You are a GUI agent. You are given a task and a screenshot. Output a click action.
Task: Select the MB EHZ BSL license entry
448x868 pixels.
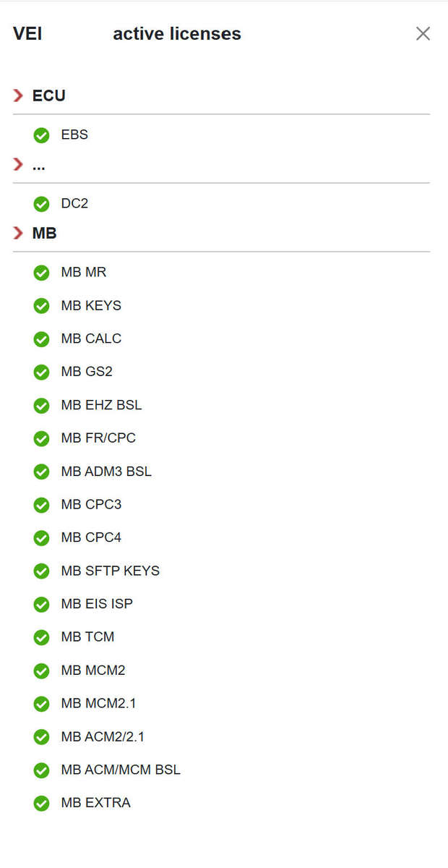101,405
